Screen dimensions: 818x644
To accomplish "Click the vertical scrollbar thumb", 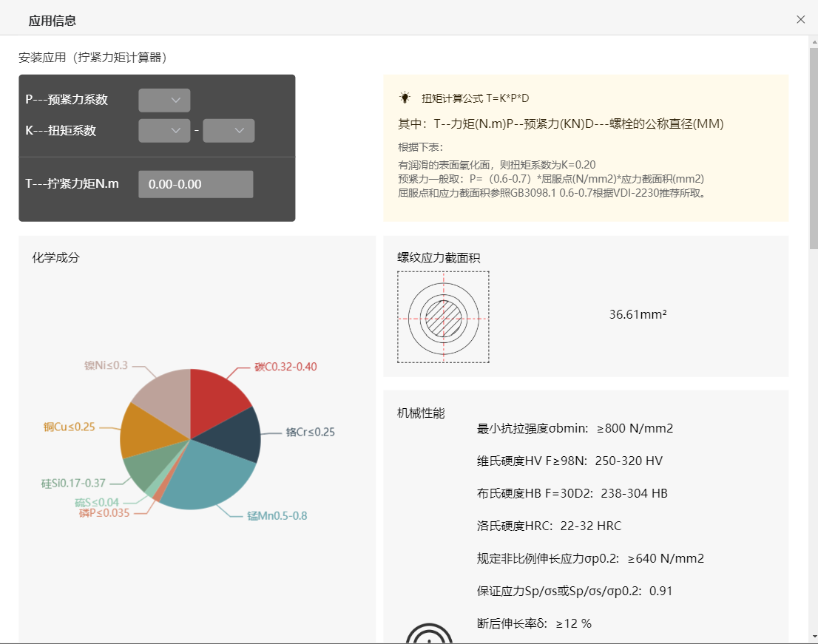I will [813, 148].
